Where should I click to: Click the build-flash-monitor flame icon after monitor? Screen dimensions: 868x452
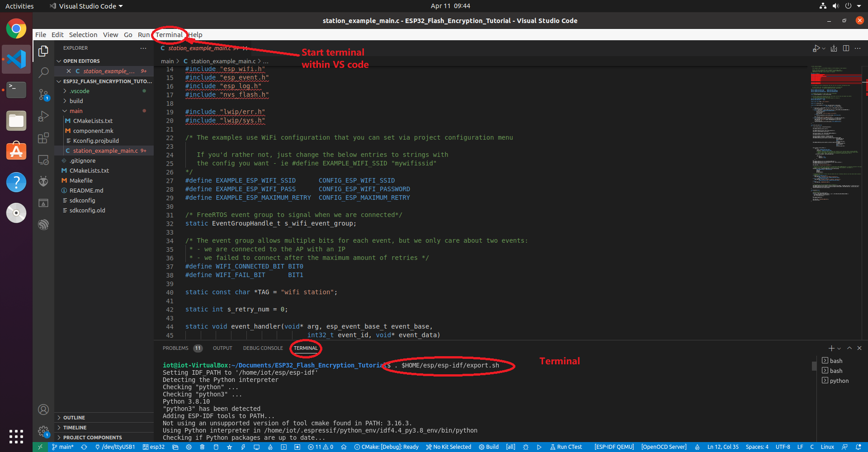point(270,447)
